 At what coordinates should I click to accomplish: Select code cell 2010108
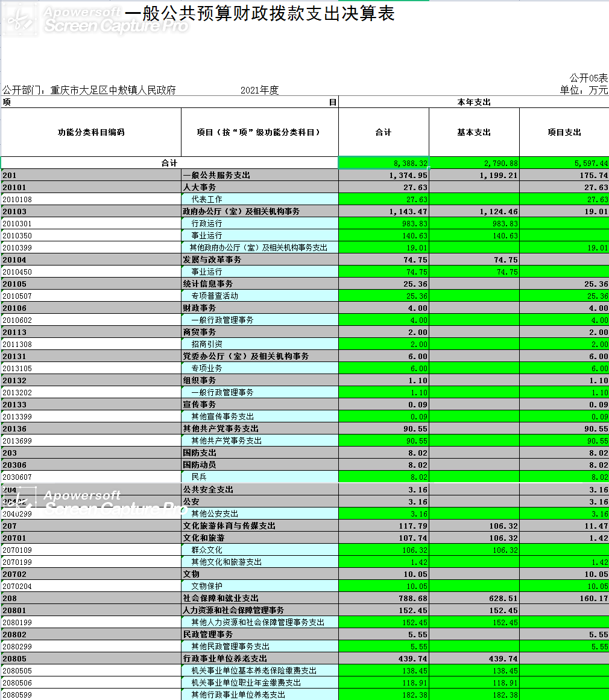click(x=91, y=199)
